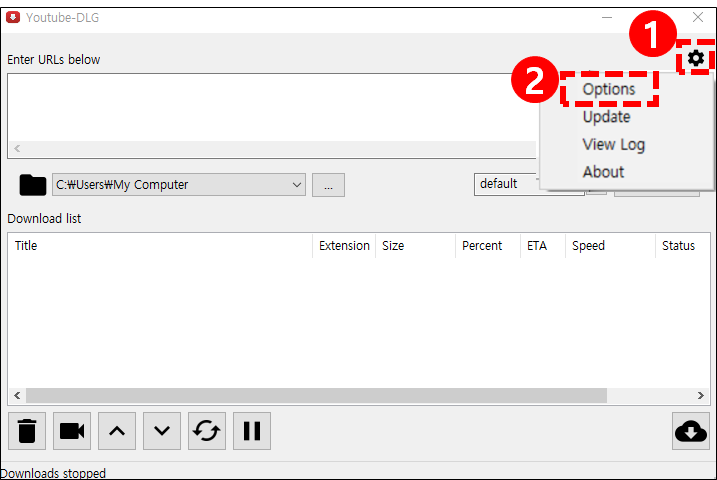Move selected item up with arrow button
The image size is (717, 480).
pyautogui.click(x=117, y=431)
